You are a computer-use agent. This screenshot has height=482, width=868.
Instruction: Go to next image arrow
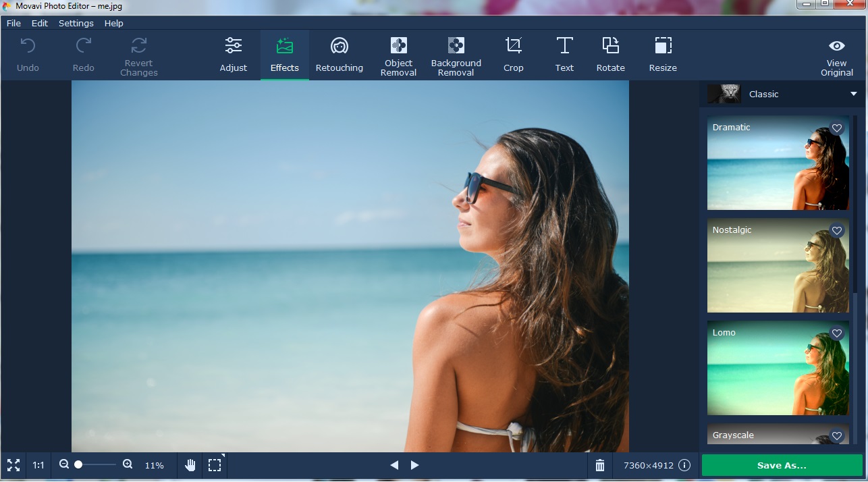coord(415,465)
